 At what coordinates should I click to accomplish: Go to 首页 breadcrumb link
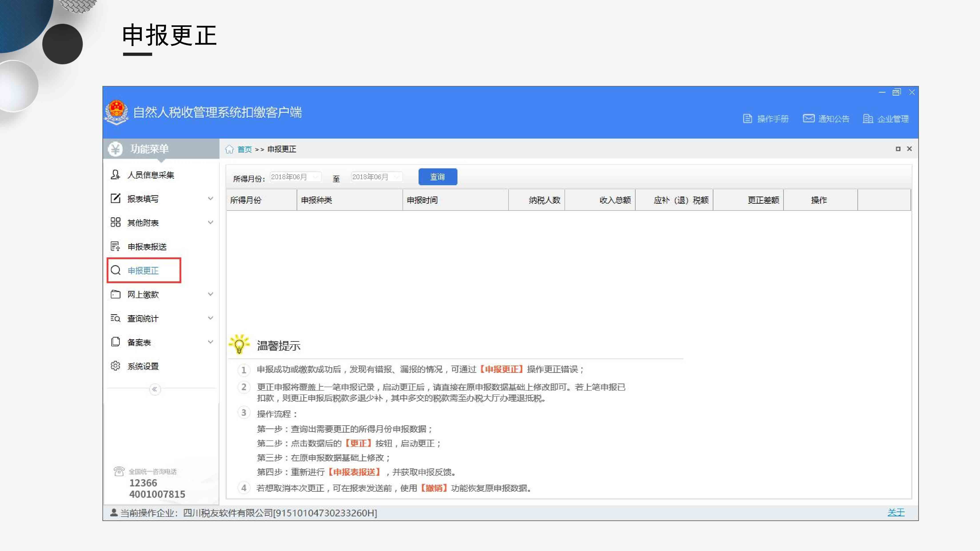[245, 149]
